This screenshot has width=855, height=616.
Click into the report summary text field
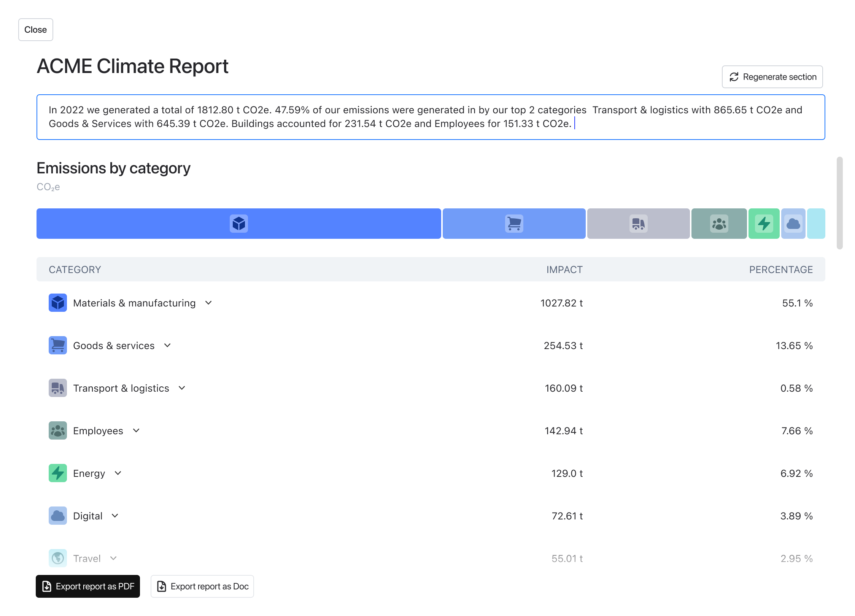431,117
